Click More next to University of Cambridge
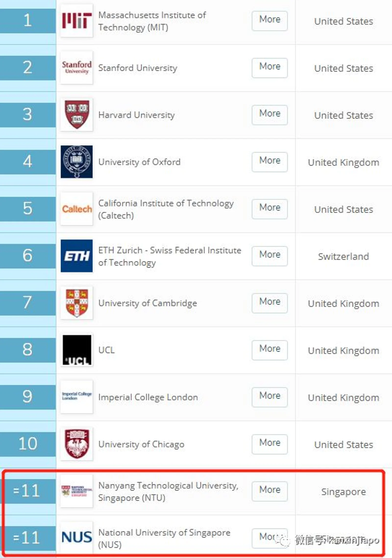 pyautogui.click(x=270, y=303)
